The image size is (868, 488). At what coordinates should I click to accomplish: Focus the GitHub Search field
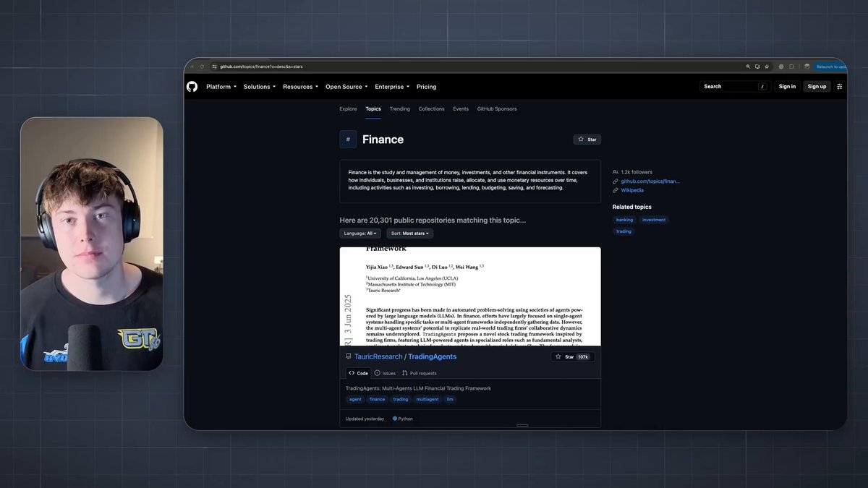click(x=736, y=87)
